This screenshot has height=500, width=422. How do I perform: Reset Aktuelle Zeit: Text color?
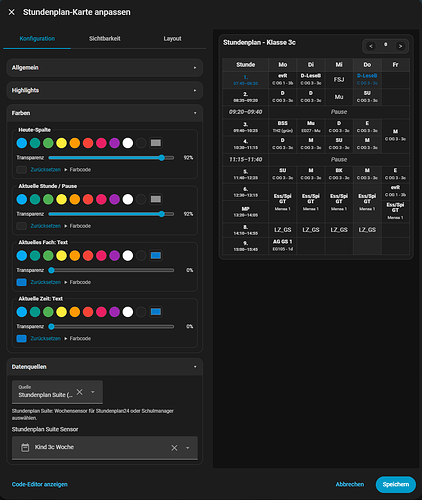coord(46,339)
